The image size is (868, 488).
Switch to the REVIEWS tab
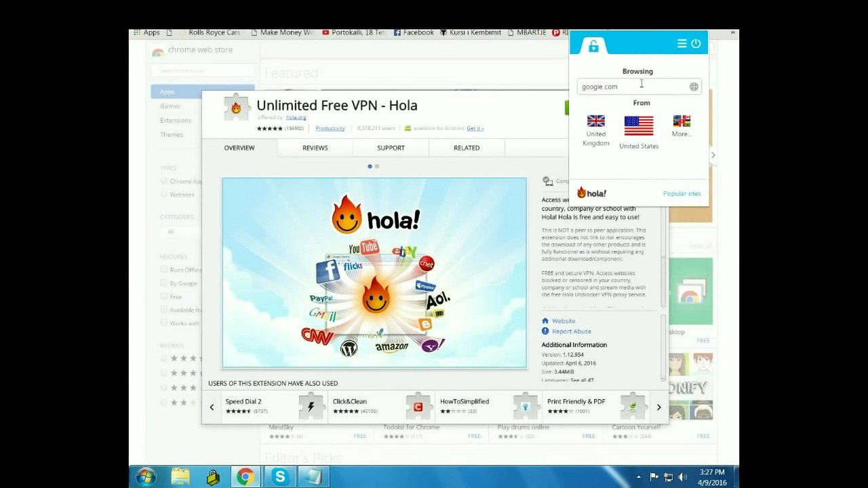coord(315,148)
